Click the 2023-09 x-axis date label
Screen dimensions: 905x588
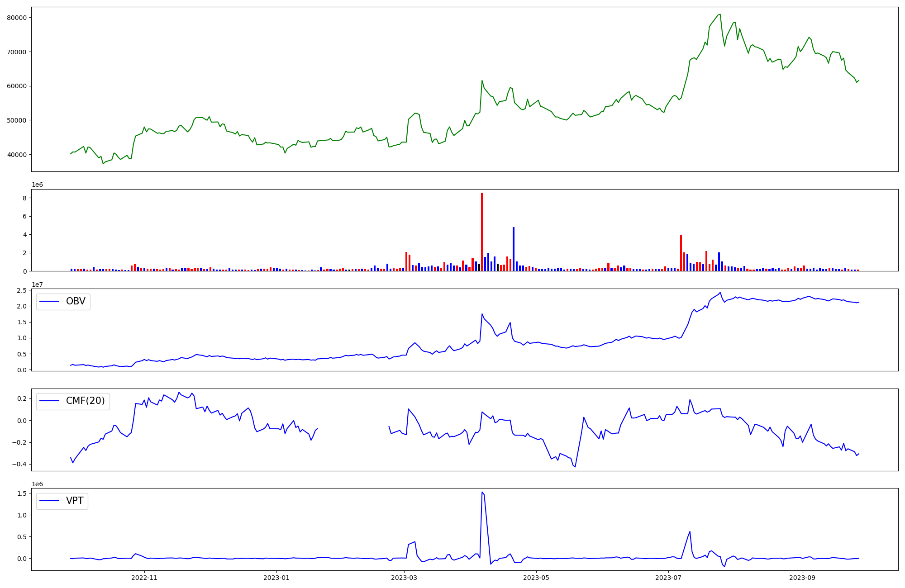pyautogui.click(x=802, y=578)
